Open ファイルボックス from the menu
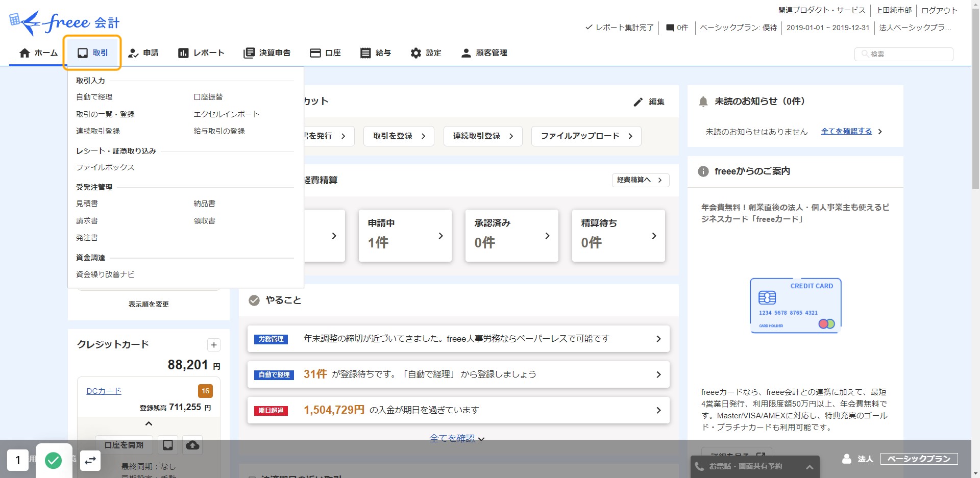This screenshot has width=980, height=478. tap(105, 167)
